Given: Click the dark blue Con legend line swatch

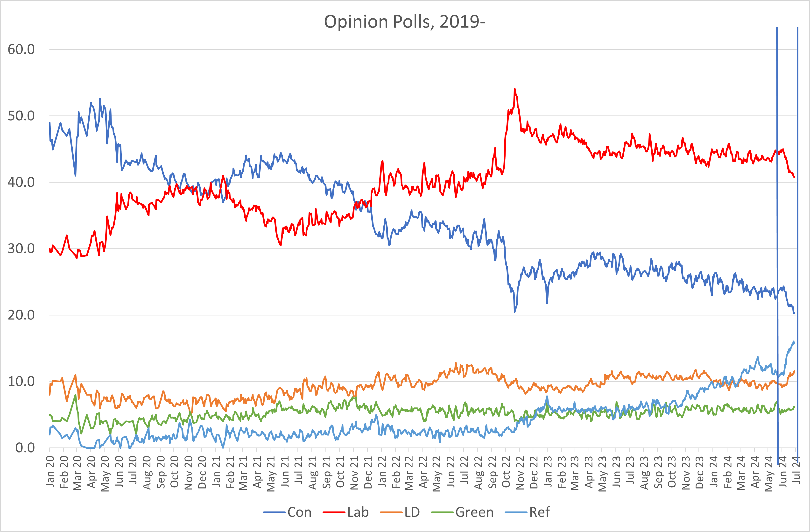Looking at the screenshot, I should click(x=274, y=512).
